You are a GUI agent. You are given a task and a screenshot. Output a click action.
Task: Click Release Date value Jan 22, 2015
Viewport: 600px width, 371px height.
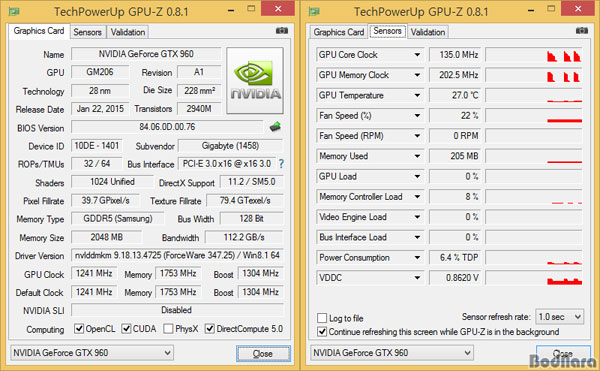(x=100, y=109)
